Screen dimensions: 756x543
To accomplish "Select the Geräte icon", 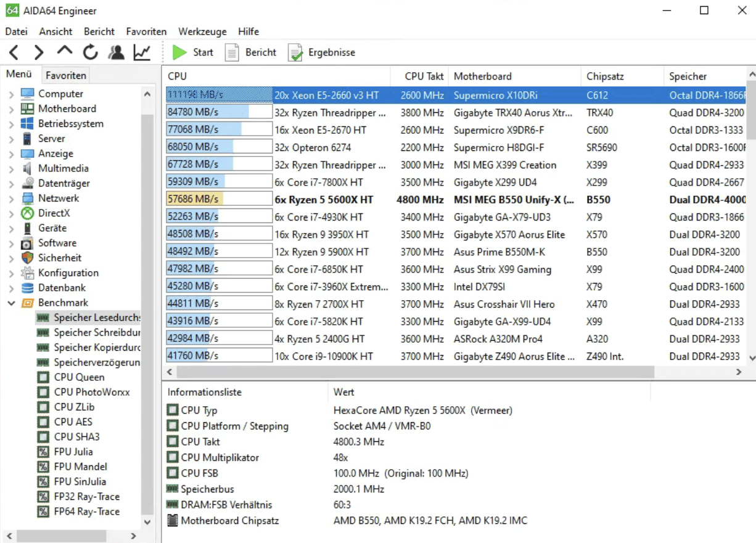I will (28, 228).
